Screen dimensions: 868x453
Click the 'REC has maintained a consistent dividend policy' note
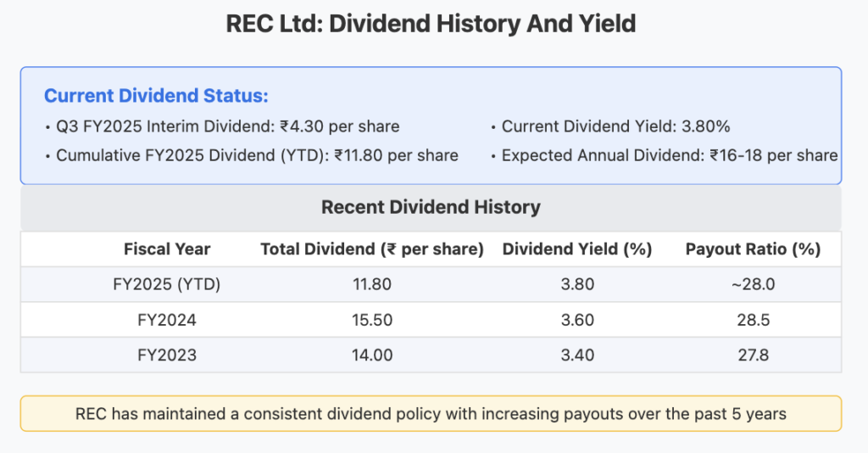(x=431, y=414)
